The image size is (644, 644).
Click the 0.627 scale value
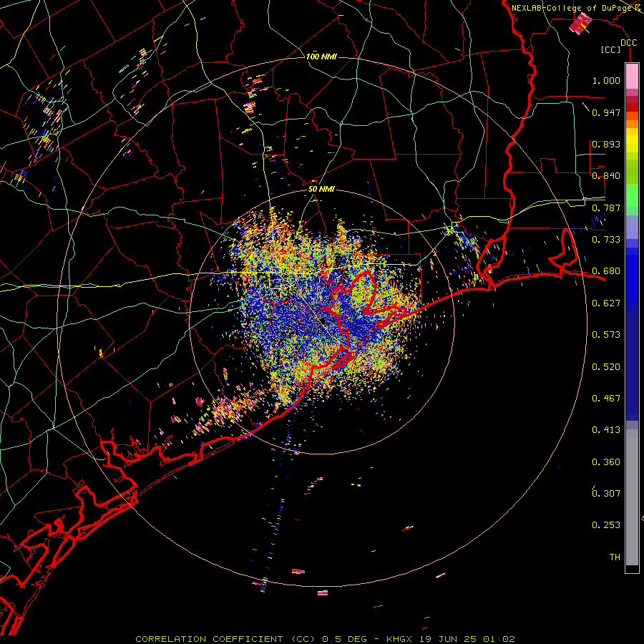606,303
